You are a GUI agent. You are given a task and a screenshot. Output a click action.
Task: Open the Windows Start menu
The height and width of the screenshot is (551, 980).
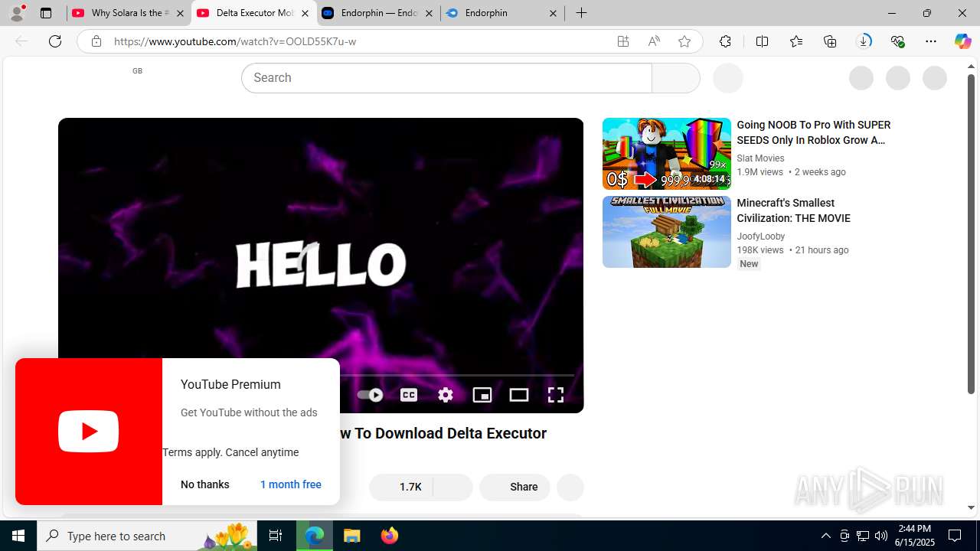click(18, 536)
